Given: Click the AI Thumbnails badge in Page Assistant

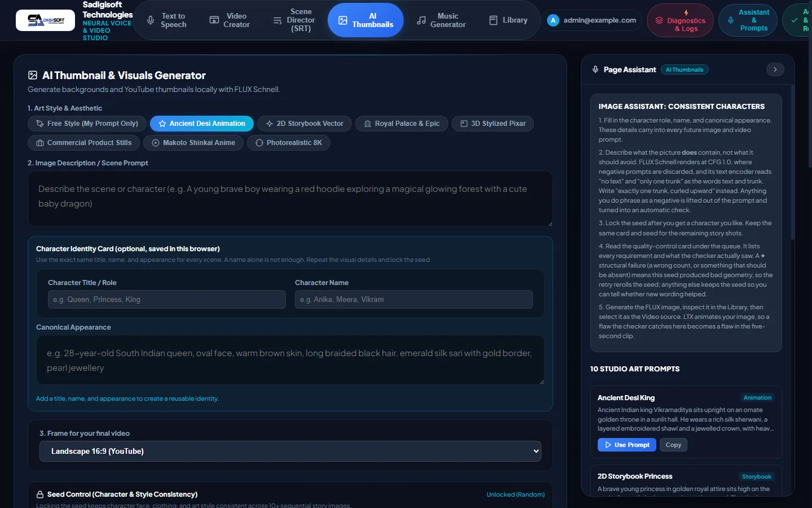Looking at the screenshot, I should [685, 69].
